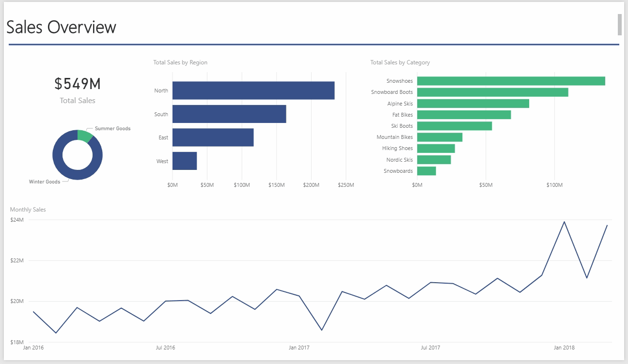Select the Ski Boots bar
The height and width of the screenshot is (364, 628).
point(454,126)
